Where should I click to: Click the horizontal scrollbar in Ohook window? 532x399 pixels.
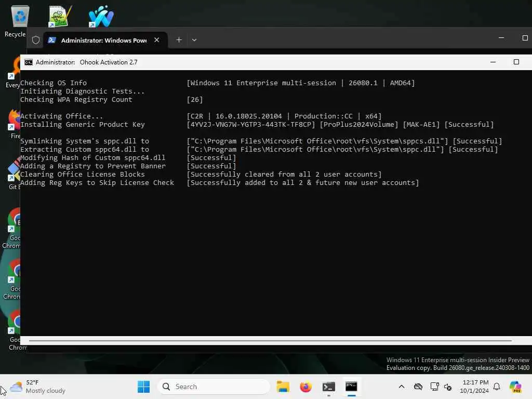[x=270, y=340]
